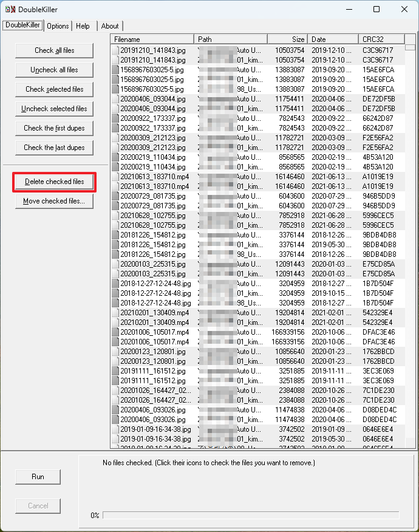The width and height of the screenshot is (419, 532).
Task: Click Check the last dupes
Action: 54,148
